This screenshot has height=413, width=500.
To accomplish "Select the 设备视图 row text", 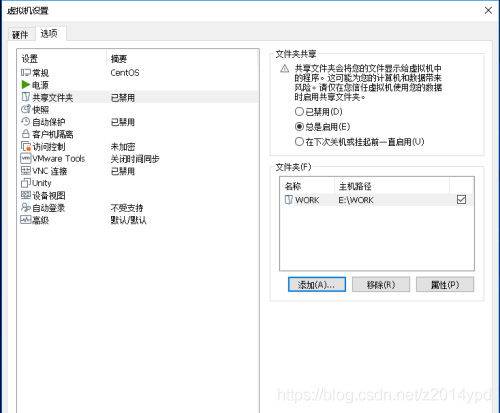I will [49, 196].
